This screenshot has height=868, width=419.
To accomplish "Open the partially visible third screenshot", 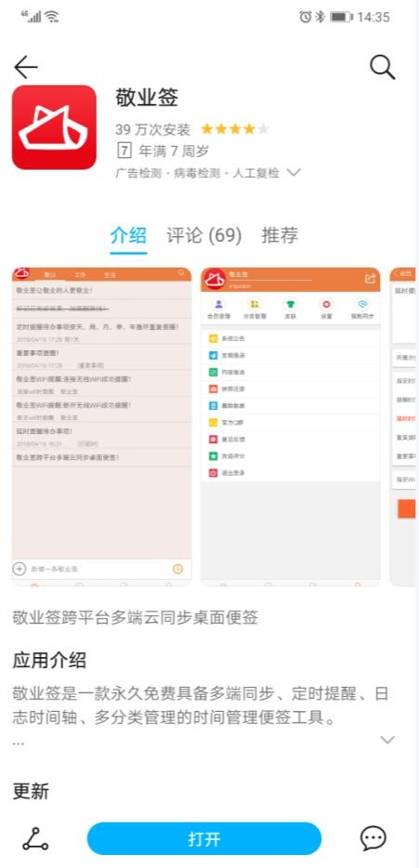I will coord(403,427).
